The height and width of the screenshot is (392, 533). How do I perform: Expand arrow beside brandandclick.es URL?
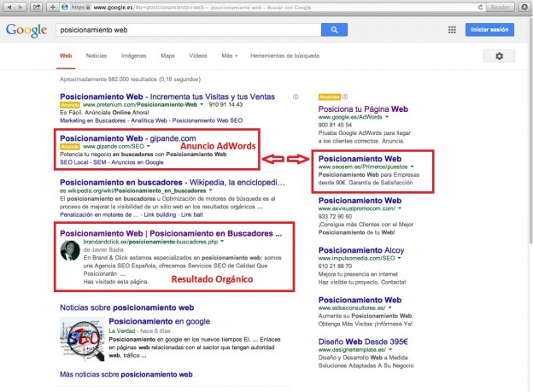click(222, 242)
